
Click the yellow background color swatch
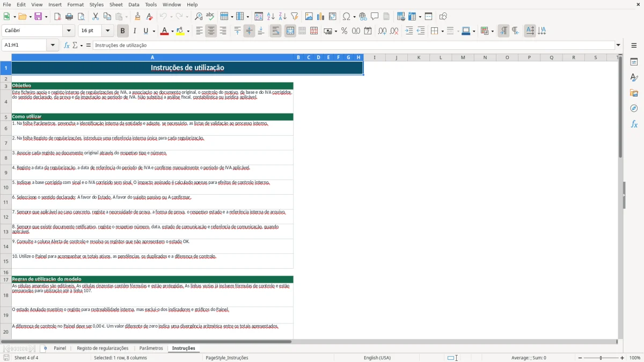point(180,31)
